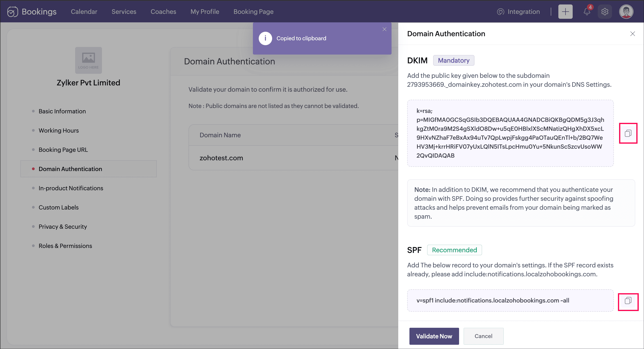644x349 pixels.
Task: Click the plus quick-add button
Action: tap(565, 12)
